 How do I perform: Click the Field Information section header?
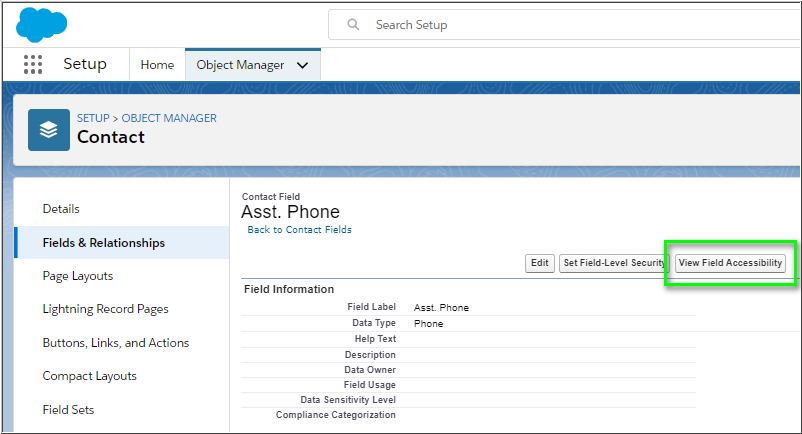tap(289, 289)
